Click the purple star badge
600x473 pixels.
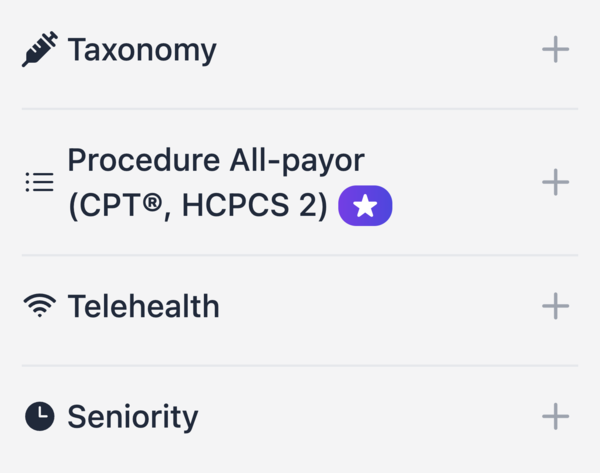[x=365, y=207]
